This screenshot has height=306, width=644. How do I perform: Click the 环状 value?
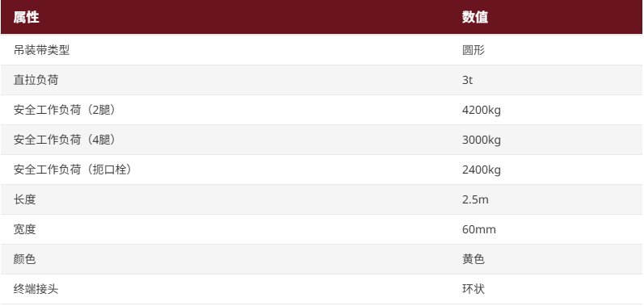[474, 289]
